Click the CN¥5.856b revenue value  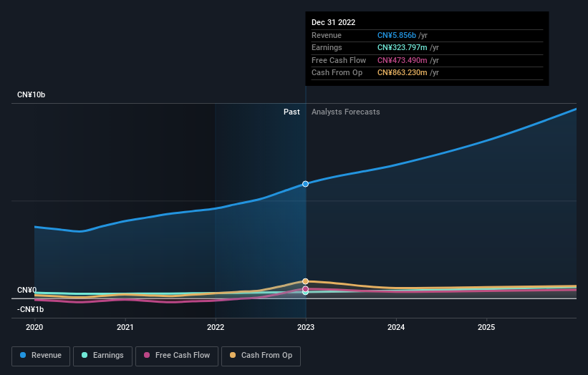tap(397, 35)
